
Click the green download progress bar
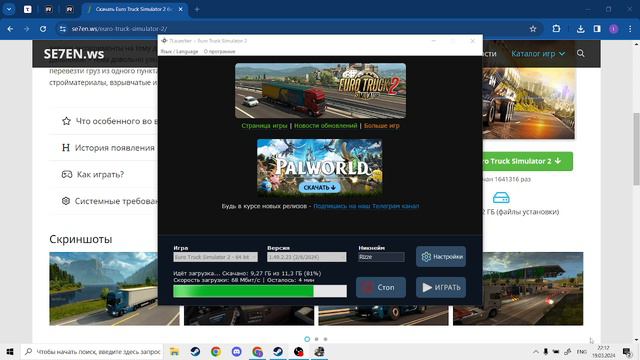click(260, 291)
